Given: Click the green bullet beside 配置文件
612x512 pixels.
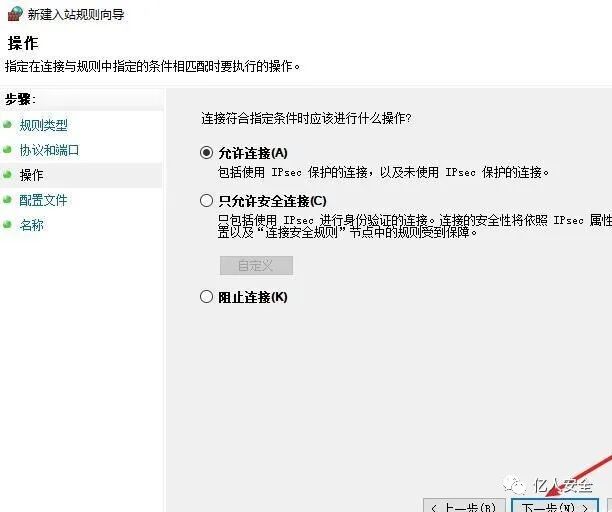Looking at the screenshot, I should [7, 200].
